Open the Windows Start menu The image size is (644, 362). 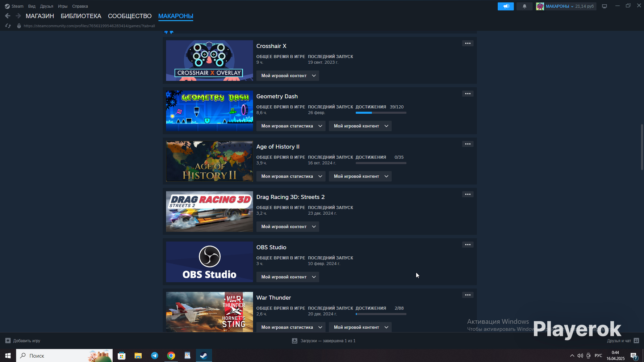[8, 355]
